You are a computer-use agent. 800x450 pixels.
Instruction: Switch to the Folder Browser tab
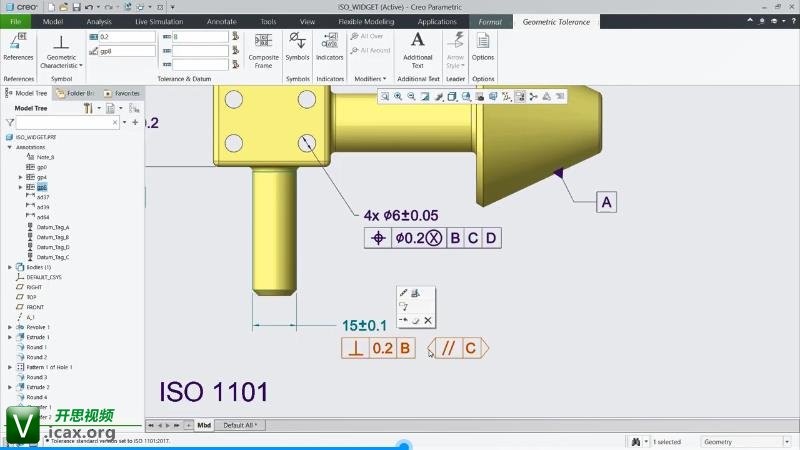(76, 93)
